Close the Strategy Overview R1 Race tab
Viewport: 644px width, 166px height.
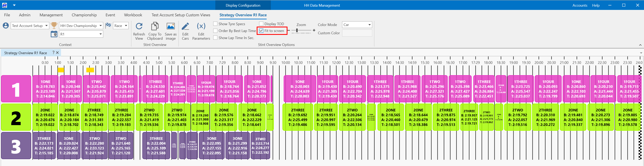pos(58,53)
